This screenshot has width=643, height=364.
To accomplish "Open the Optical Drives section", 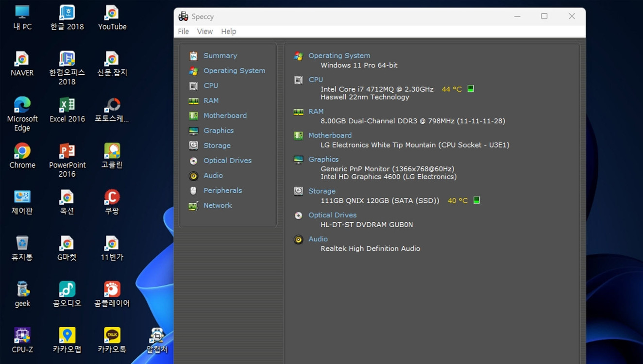I will [228, 160].
